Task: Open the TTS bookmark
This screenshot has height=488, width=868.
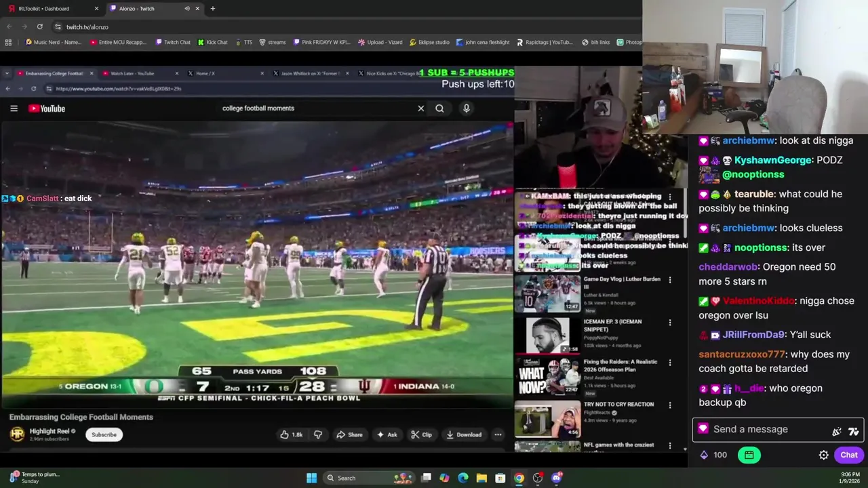Action: (244, 42)
